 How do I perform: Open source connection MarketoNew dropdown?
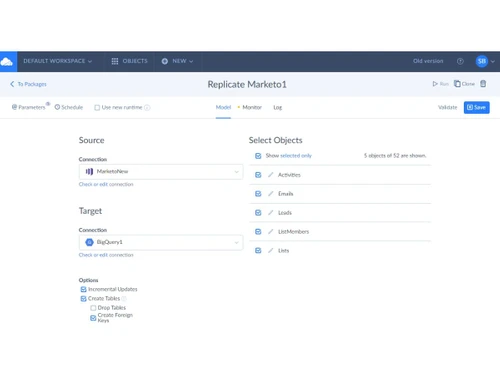161,172
